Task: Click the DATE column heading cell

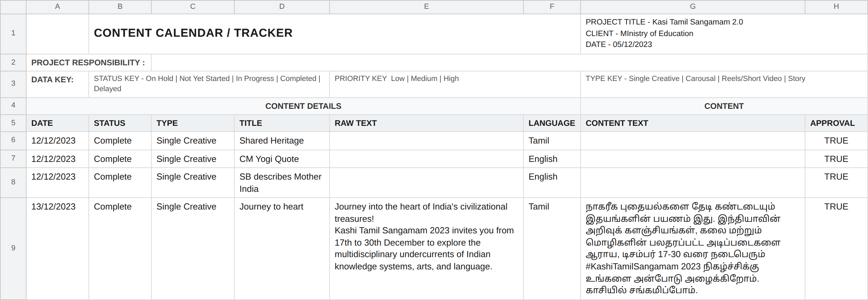Action: click(57, 123)
